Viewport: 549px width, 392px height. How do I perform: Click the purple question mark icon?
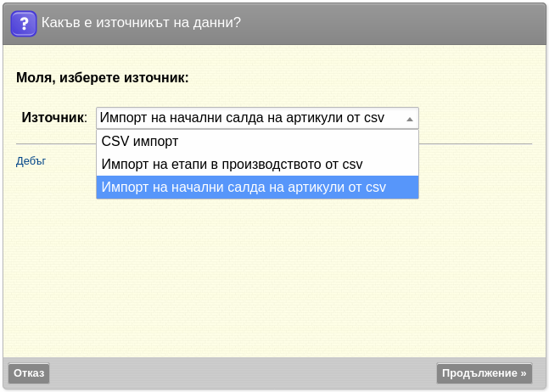click(x=24, y=24)
